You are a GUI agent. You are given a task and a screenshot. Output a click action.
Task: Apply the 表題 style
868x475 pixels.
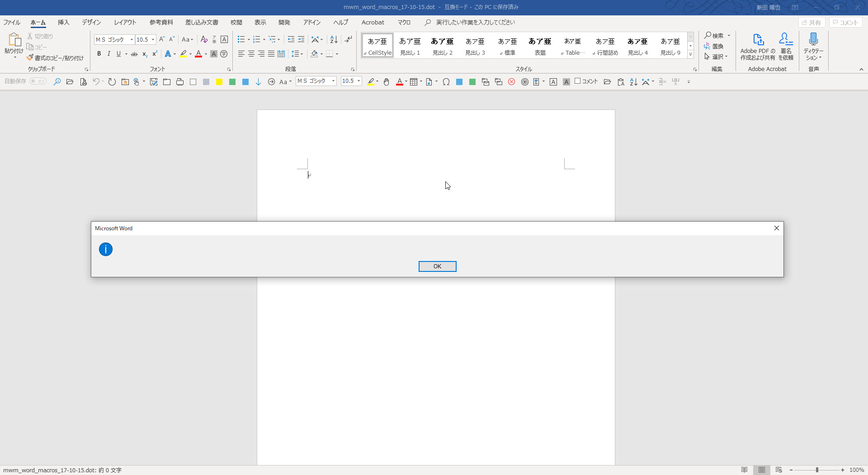coord(540,46)
